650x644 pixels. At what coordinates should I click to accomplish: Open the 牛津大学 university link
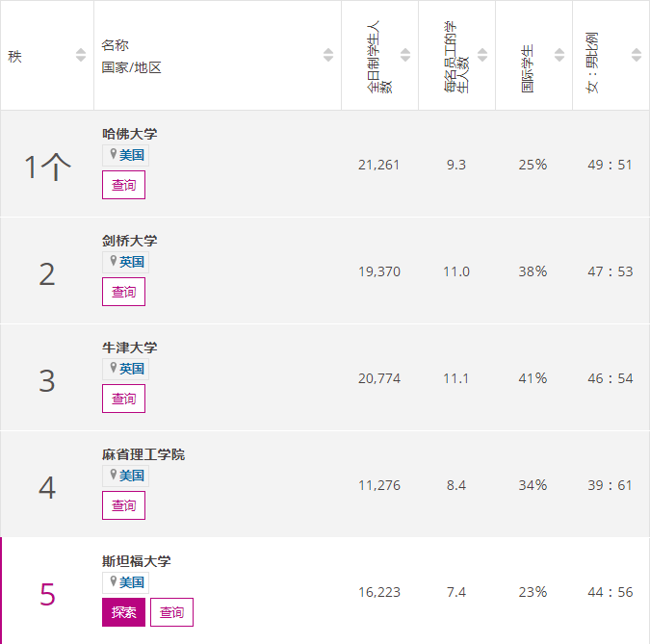click(129, 348)
